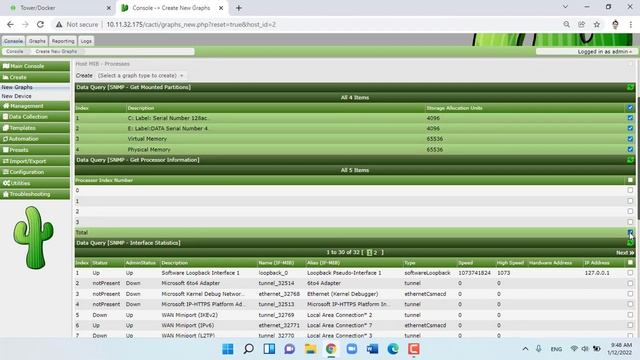Reload the Interface Statistics data query
Viewport: 640px width, 360px height.
tap(630, 243)
